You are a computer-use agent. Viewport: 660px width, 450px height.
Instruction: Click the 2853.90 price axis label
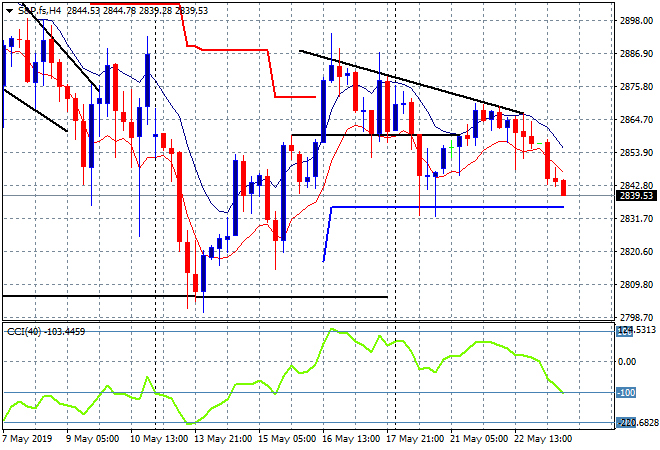click(636, 152)
